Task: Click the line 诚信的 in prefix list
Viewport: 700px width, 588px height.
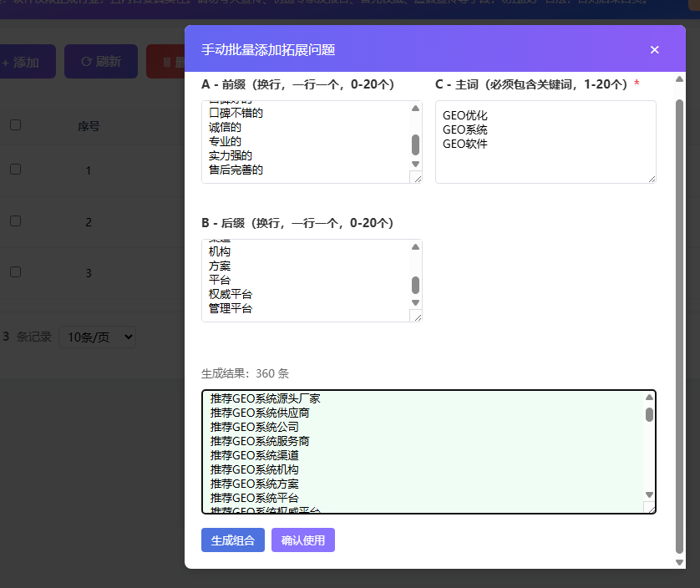Action: (225, 127)
